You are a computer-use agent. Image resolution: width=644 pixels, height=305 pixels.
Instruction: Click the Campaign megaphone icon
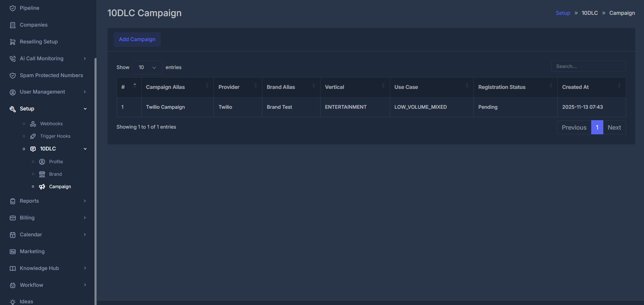[x=42, y=186]
